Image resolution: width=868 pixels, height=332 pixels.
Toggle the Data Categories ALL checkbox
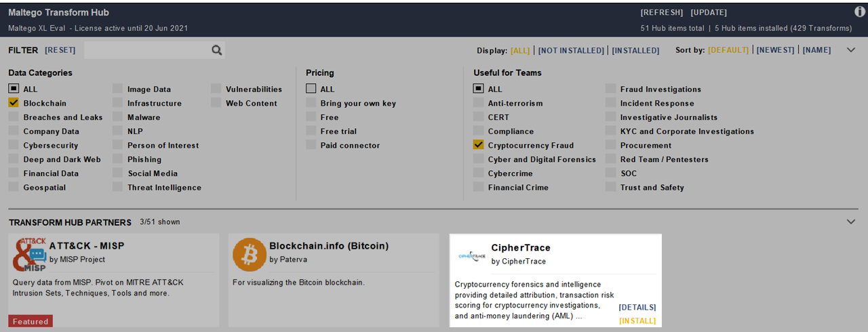point(14,89)
